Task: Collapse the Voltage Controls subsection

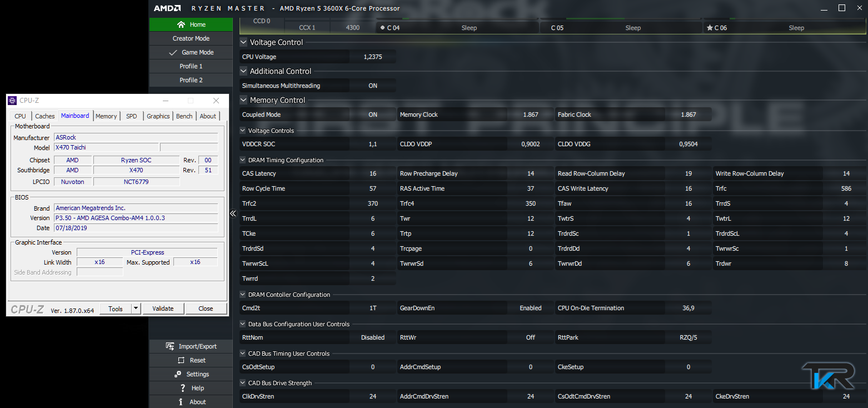Action: pos(243,131)
